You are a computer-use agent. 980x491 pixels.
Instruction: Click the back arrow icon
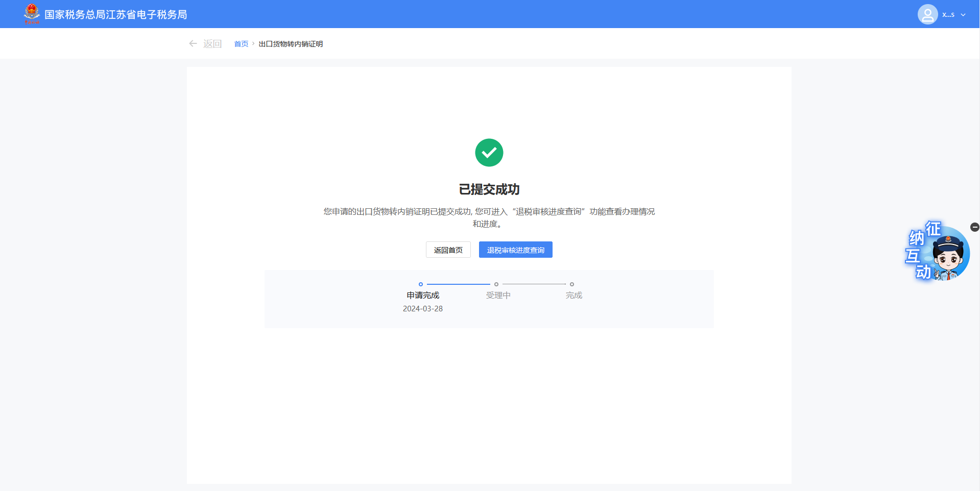(193, 44)
